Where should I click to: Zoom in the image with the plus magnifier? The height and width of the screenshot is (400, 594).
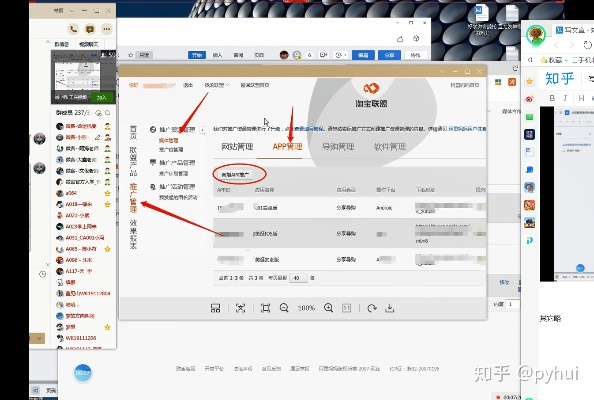[328, 308]
